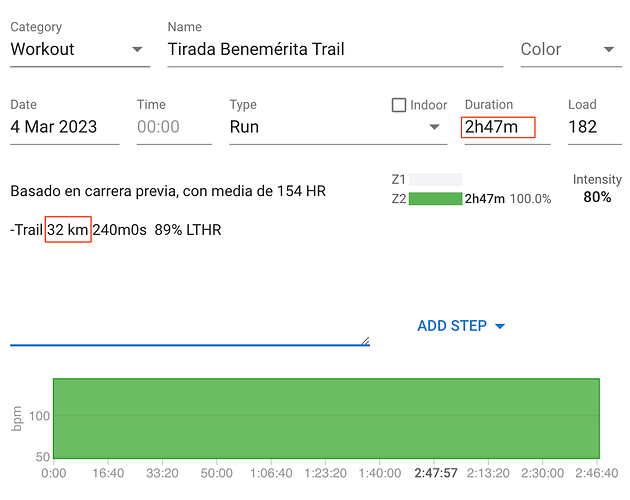Click the green Z2 zone bar
Screen dimensions: 630x500
coord(435,199)
